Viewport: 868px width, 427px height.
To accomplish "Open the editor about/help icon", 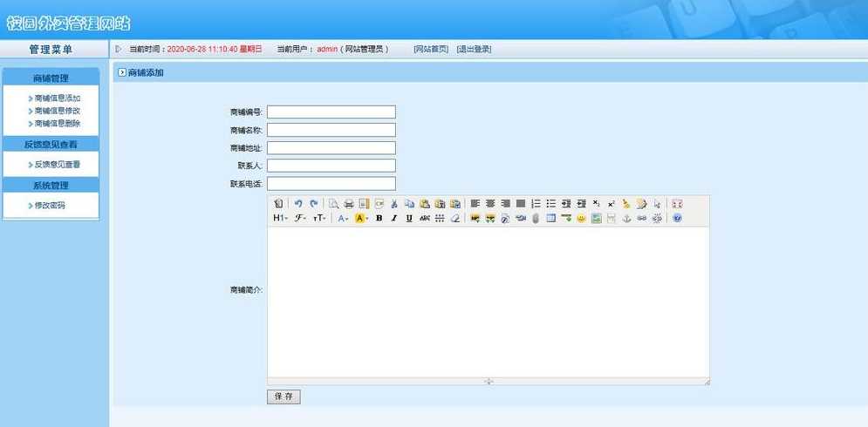I will coord(677,219).
